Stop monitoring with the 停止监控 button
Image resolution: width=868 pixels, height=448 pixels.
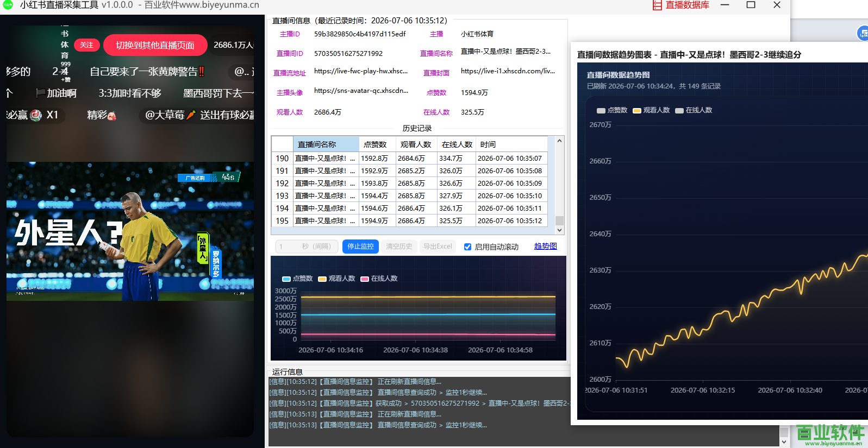pos(360,247)
